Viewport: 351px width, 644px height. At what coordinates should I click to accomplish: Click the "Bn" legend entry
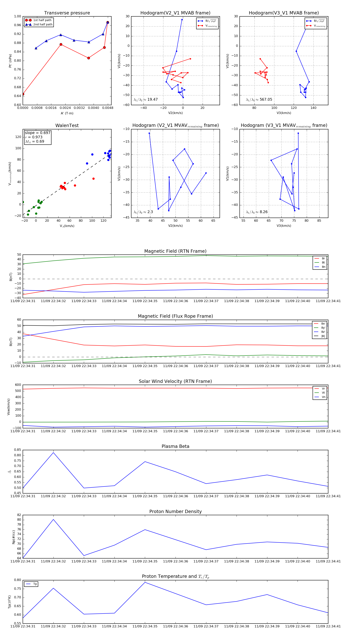(x=320, y=267)
